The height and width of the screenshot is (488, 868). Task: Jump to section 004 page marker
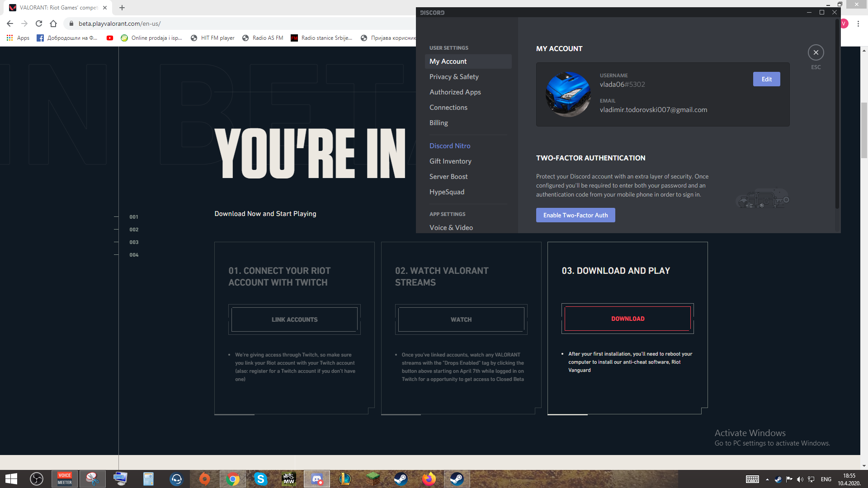pyautogui.click(x=134, y=255)
